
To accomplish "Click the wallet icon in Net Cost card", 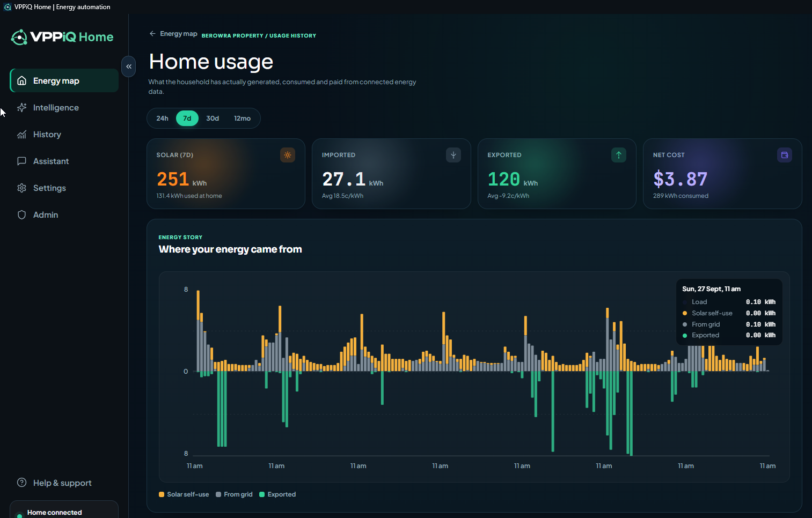I will click(x=785, y=155).
